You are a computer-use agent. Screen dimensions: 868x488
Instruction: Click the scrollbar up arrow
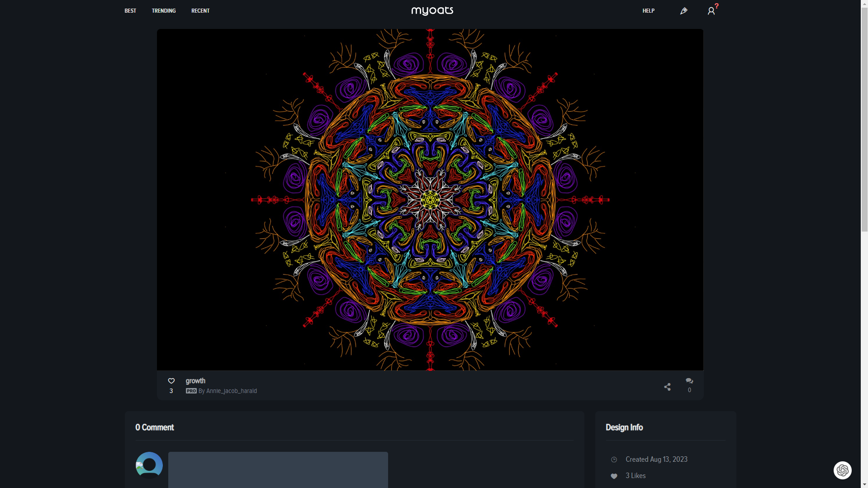[x=864, y=4]
